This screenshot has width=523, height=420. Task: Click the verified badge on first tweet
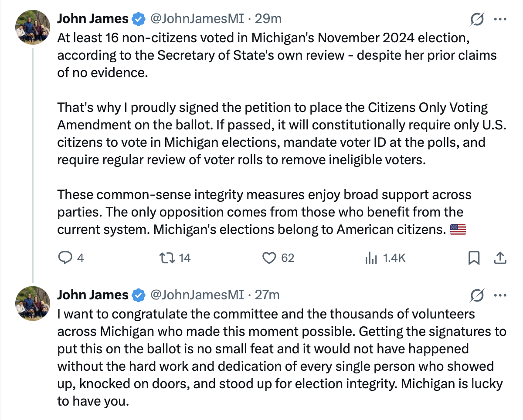(139, 19)
